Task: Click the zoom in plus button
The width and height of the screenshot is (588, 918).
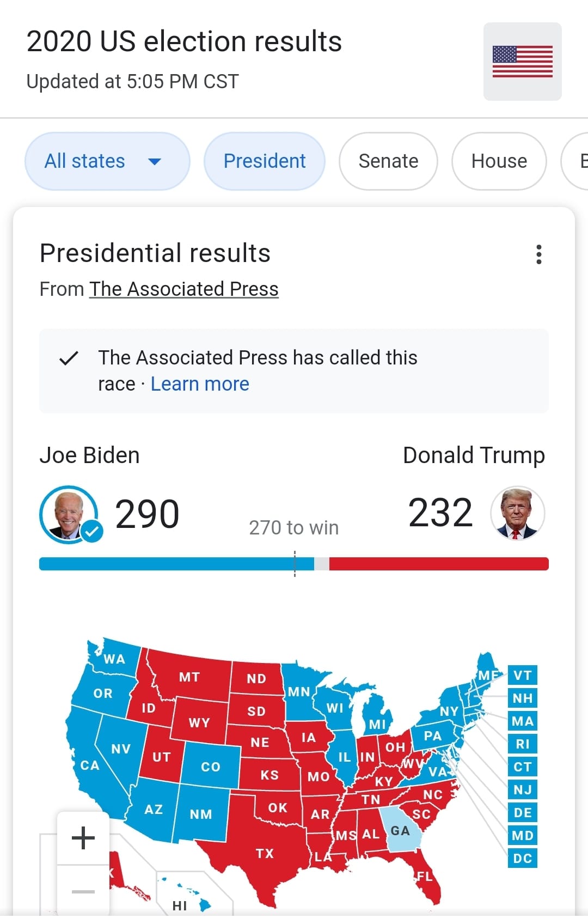Action: click(x=83, y=837)
